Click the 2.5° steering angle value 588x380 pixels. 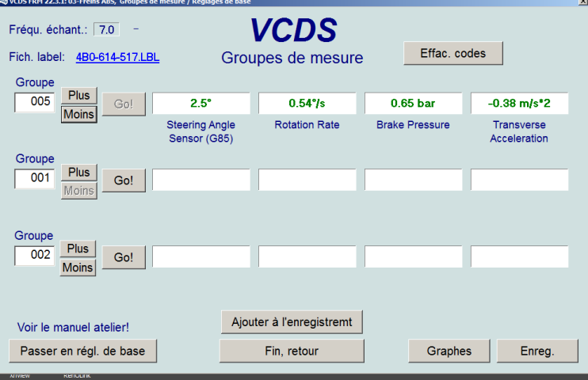[x=201, y=103]
